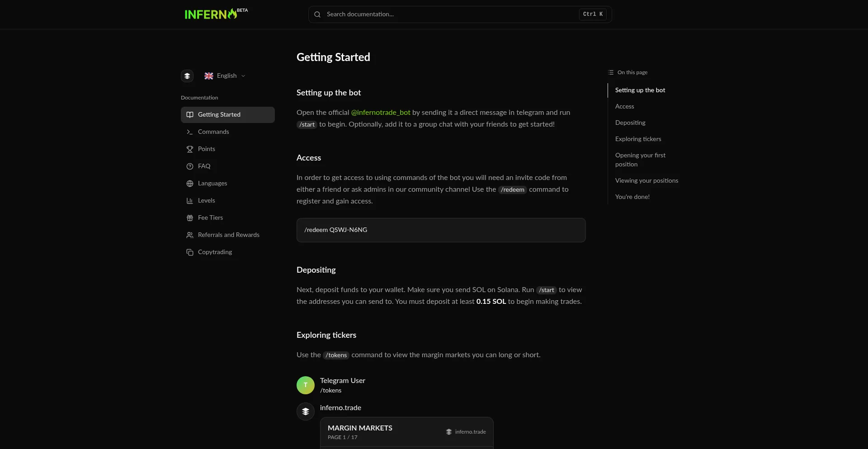
Task: Click the FAQ question mark icon
Action: 190,166
